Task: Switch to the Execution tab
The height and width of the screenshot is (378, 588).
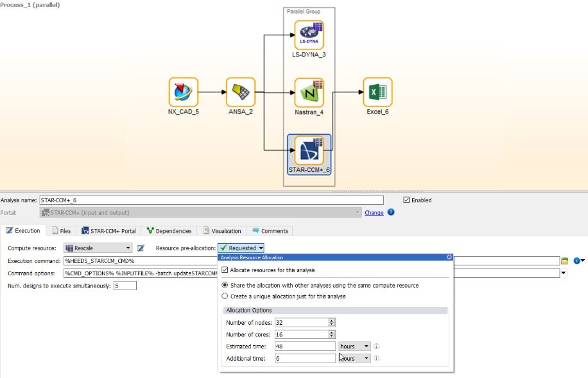Action: click(x=23, y=230)
